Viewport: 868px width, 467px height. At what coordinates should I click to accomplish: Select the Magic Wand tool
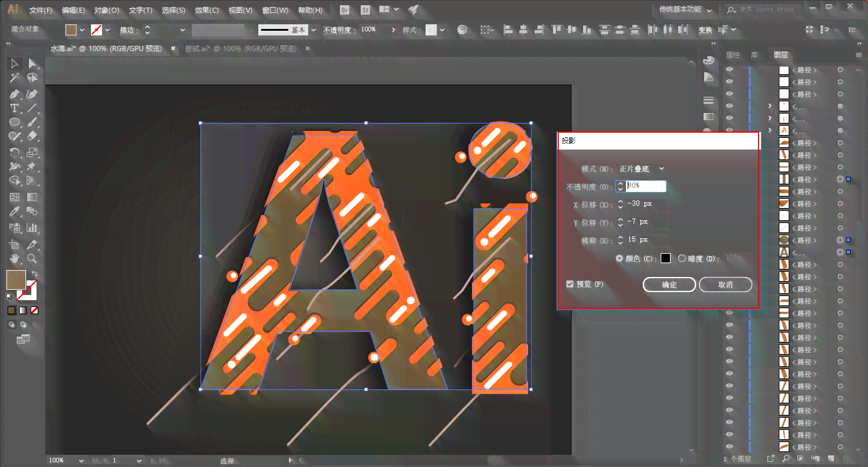(15, 78)
